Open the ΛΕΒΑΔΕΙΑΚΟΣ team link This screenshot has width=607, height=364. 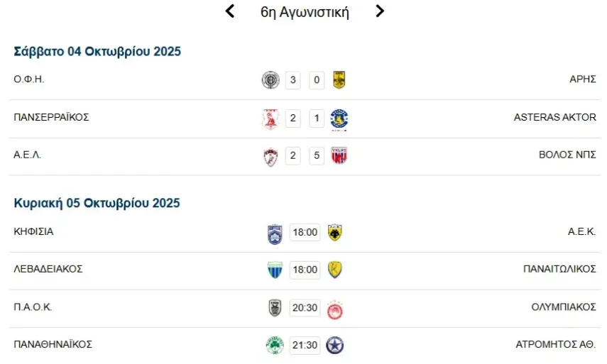[x=48, y=269]
